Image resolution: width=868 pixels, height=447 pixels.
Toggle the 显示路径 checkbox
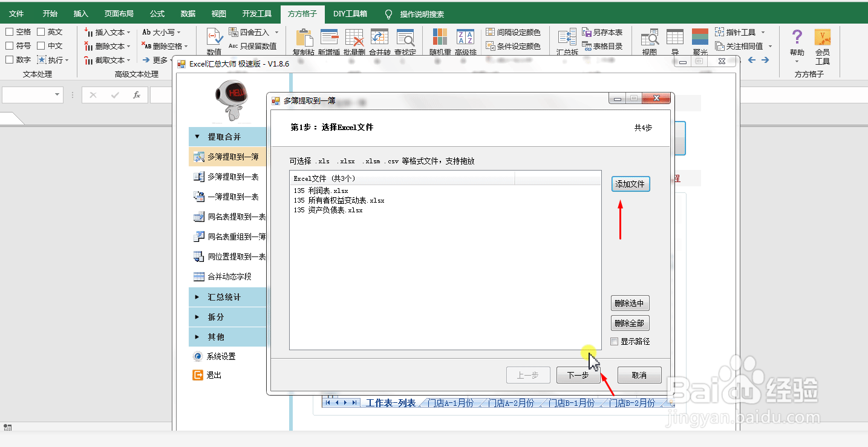coord(615,342)
